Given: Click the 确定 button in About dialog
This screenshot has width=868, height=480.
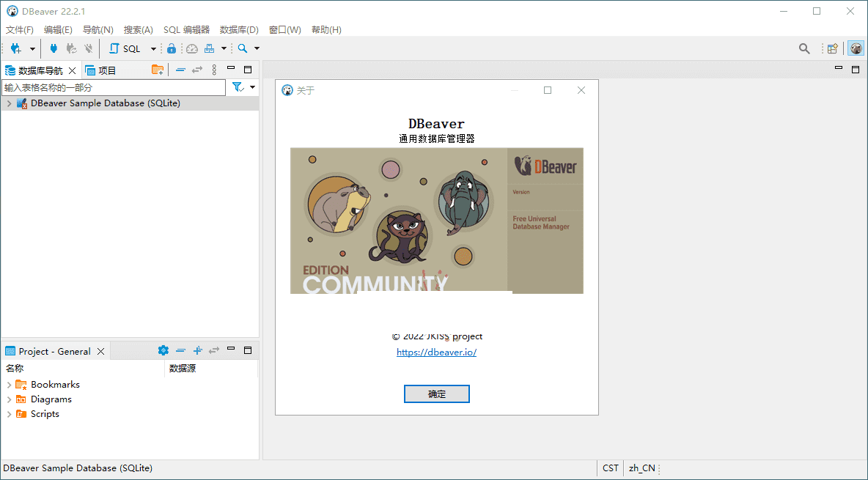Looking at the screenshot, I should (437, 394).
